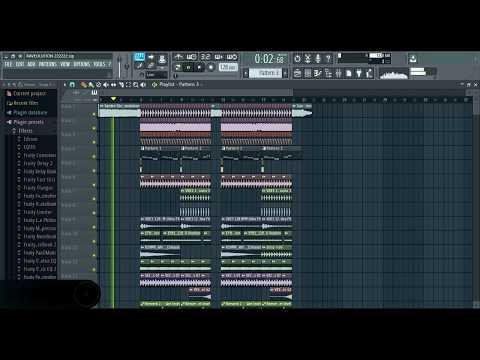The width and height of the screenshot is (480, 360).
Task: Click the one-click audio recording mic icon
Action: pos(318,59)
